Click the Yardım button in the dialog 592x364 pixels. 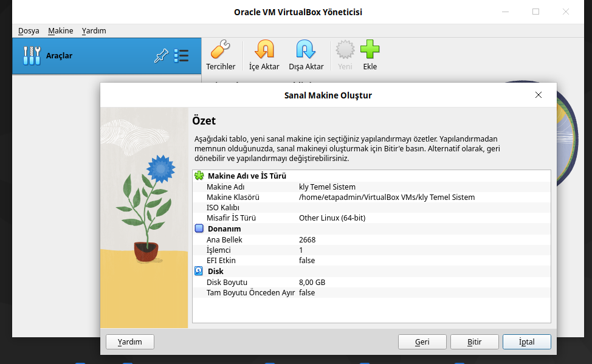click(x=129, y=342)
